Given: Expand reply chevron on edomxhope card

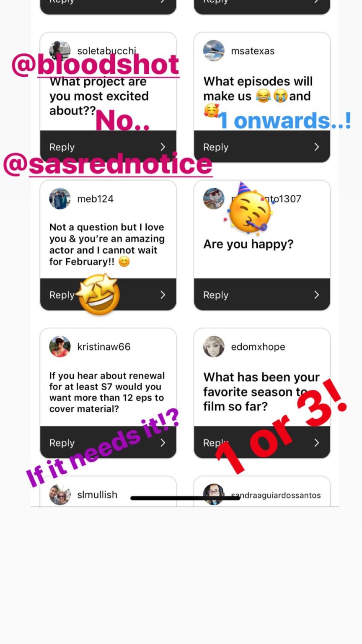Looking at the screenshot, I should pyautogui.click(x=317, y=443).
